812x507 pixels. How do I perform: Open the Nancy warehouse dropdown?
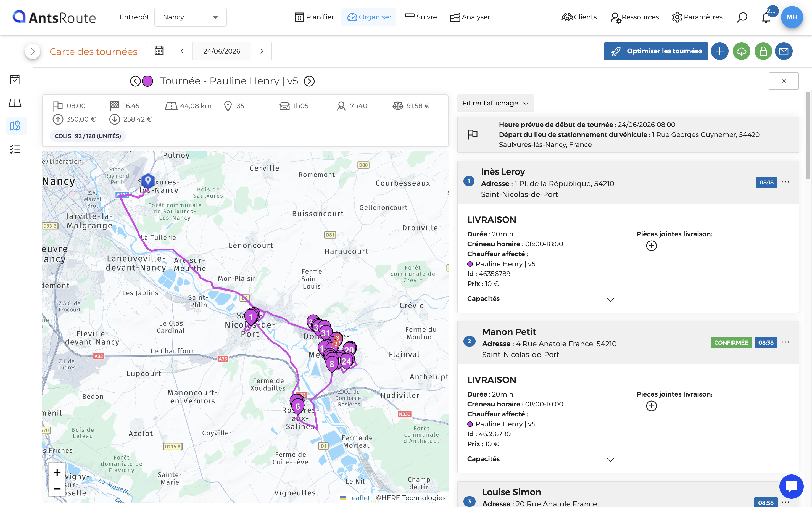point(190,17)
